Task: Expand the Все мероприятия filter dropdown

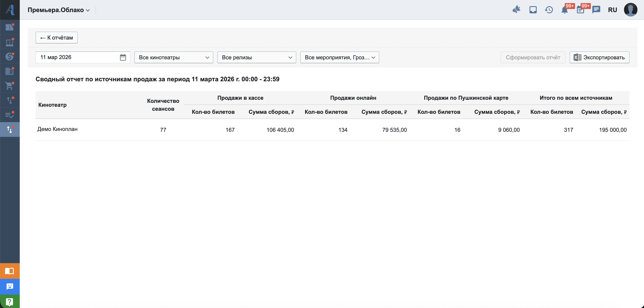Action: click(339, 57)
